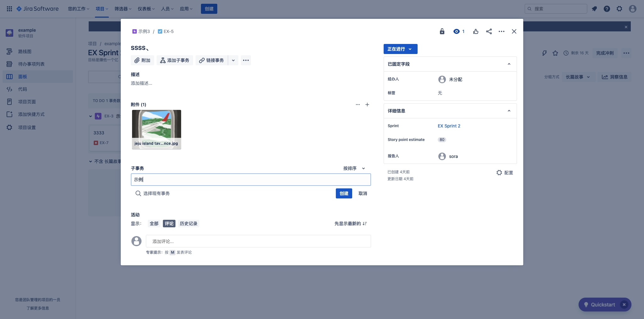Open the dropdown arrow next to 链接事务
The image size is (644, 319).
pos(233,60)
